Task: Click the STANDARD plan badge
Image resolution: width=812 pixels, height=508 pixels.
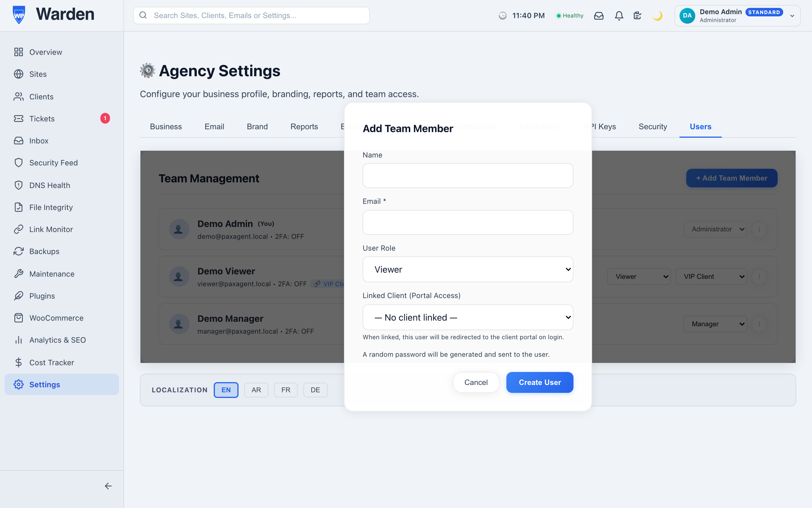Action: click(764, 12)
